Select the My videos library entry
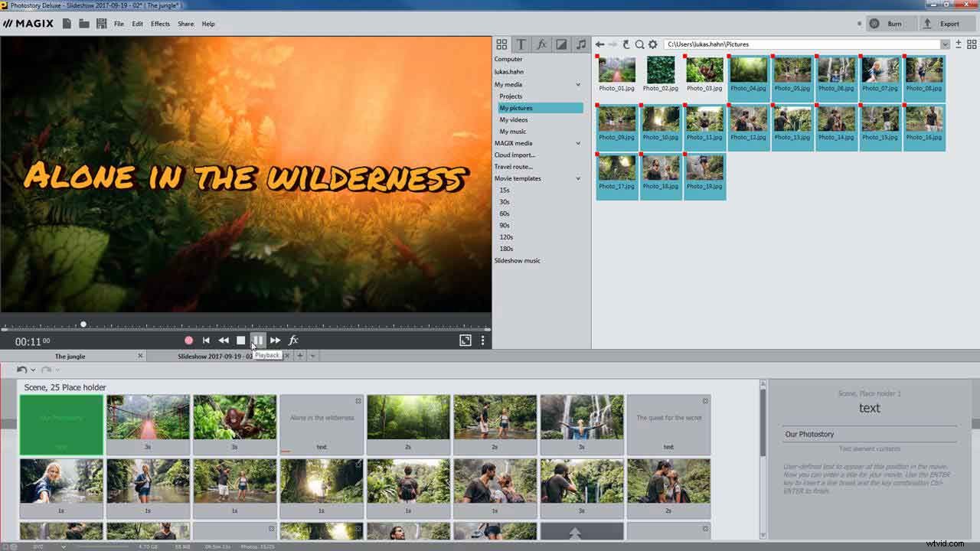980x551 pixels. pyautogui.click(x=513, y=119)
